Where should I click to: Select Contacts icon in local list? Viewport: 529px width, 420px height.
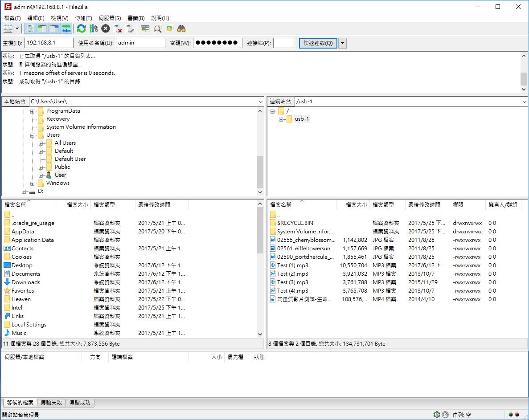7,249
